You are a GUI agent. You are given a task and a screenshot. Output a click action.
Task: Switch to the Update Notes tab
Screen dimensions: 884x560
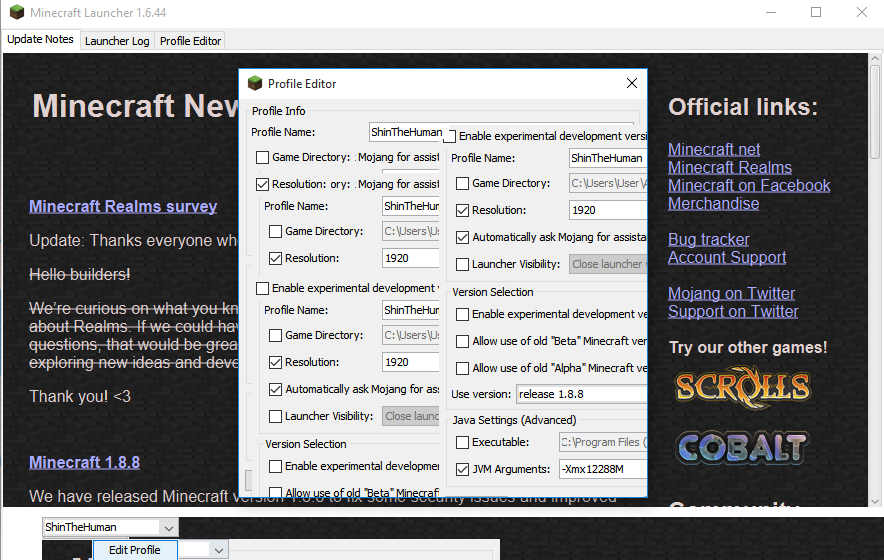40,39
